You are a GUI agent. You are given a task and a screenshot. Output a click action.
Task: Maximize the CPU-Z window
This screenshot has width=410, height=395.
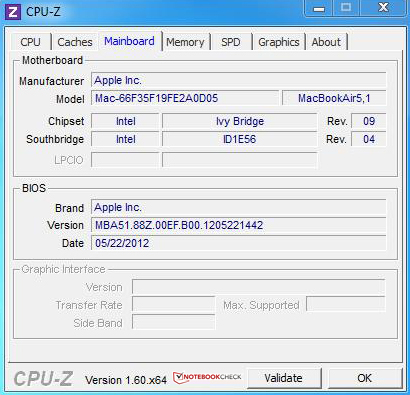click(346, 8)
